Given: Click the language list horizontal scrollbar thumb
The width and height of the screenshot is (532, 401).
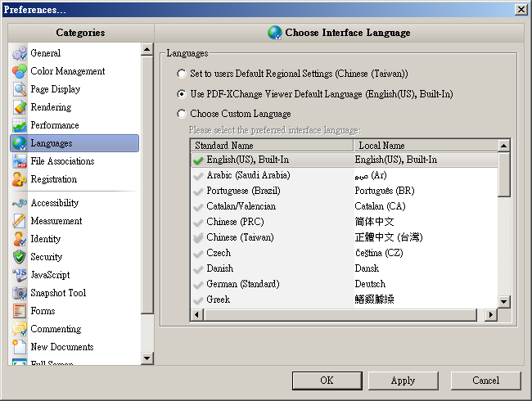Looking at the screenshot, I should pos(340,314).
